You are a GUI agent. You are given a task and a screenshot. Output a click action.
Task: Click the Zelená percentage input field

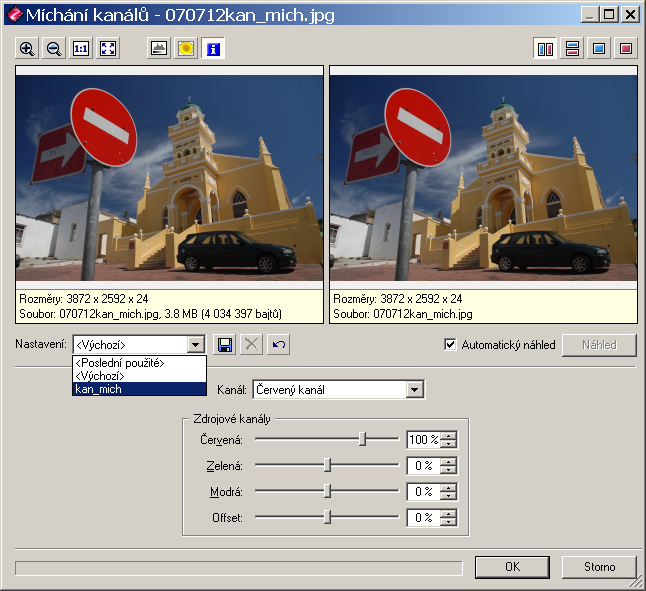coord(423,466)
